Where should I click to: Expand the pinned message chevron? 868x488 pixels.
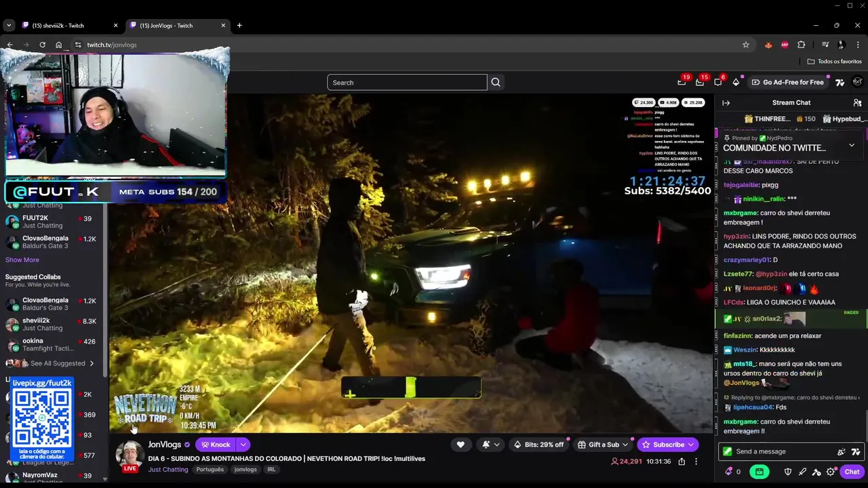coord(852,145)
